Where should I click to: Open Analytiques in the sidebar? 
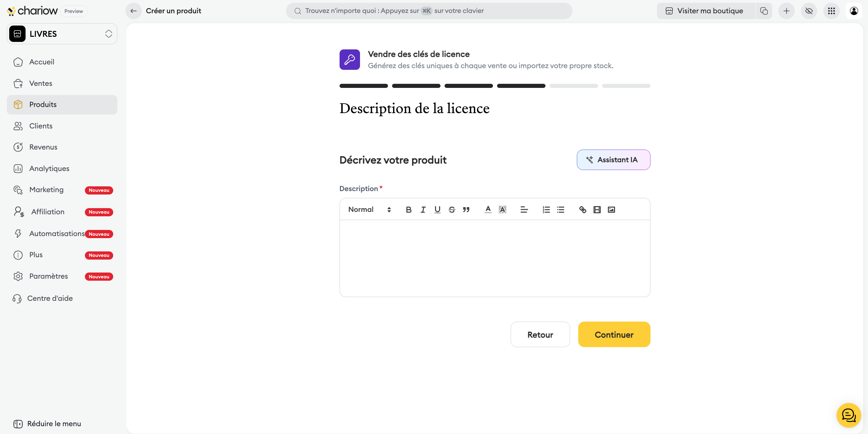49,168
